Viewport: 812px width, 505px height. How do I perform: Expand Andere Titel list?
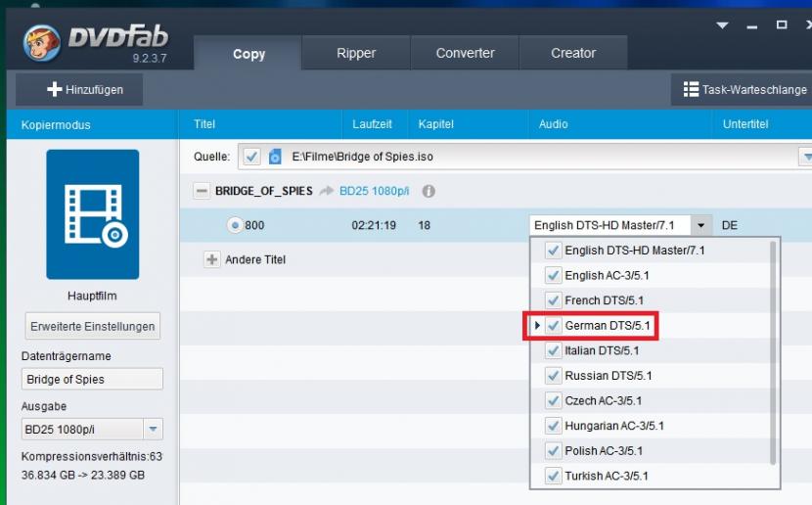click(x=211, y=259)
